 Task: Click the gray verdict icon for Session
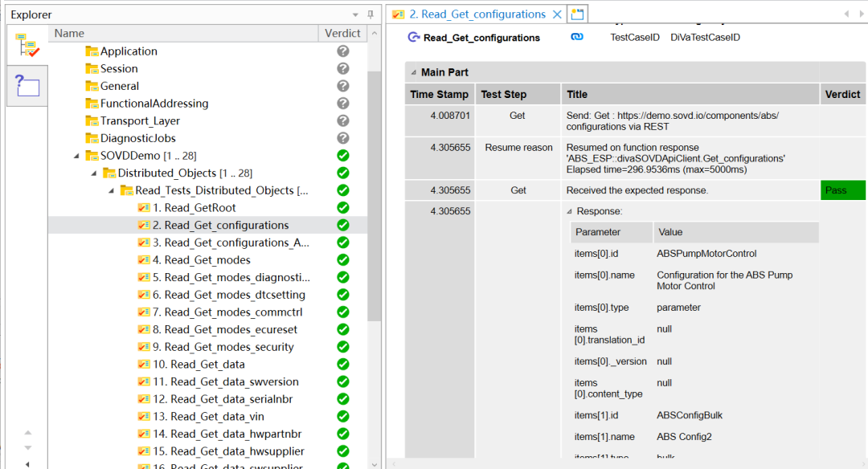click(x=343, y=69)
